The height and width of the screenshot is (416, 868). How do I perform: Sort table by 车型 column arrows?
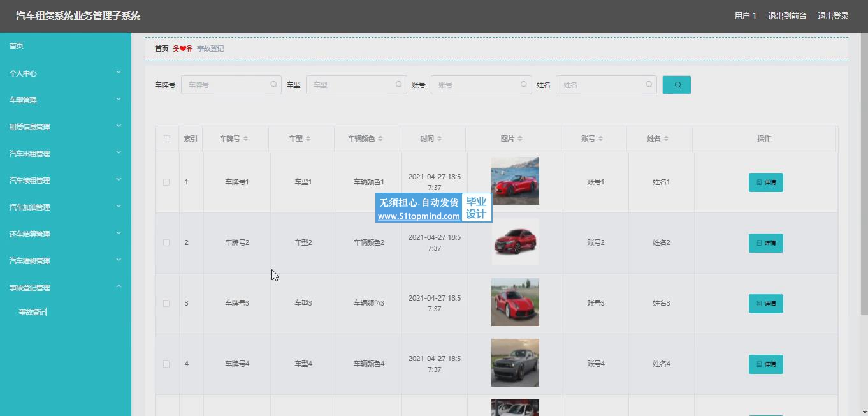click(308, 138)
